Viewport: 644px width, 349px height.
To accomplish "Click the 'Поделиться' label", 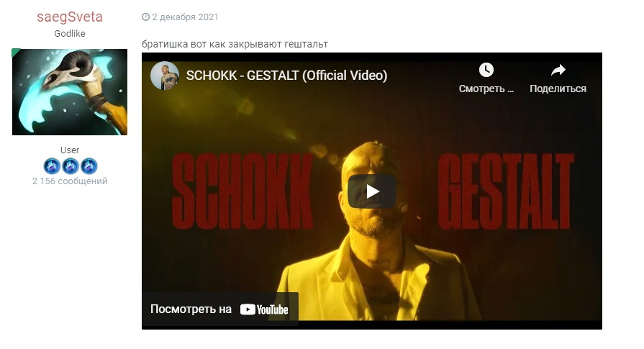I will pyautogui.click(x=558, y=89).
